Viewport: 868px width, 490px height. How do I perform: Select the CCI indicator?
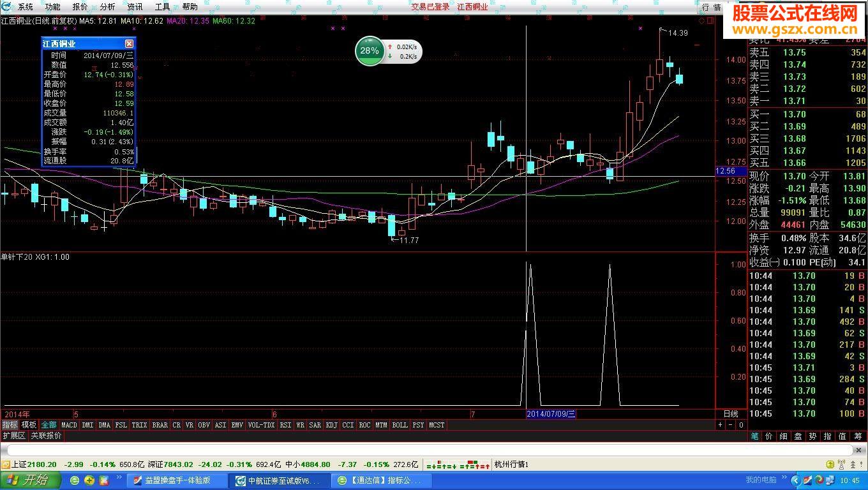tap(348, 424)
